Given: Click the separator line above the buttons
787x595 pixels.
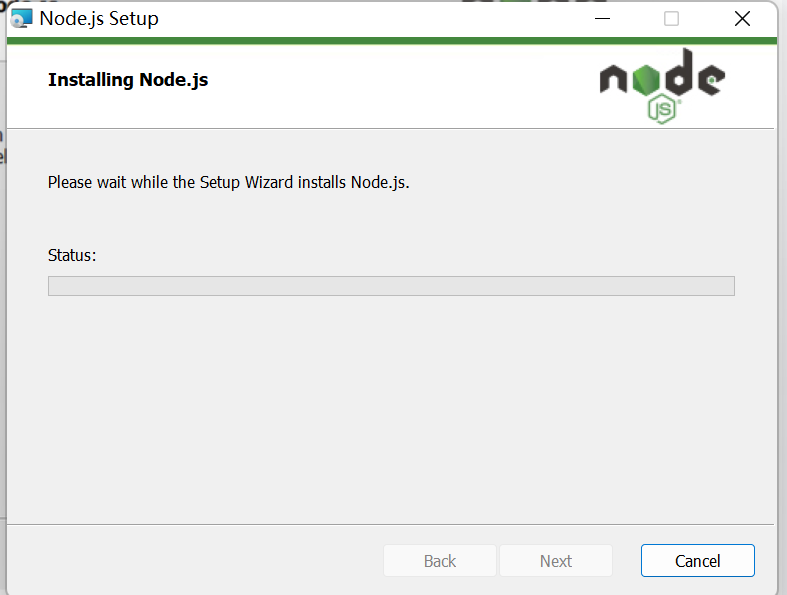Looking at the screenshot, I should point(391,524).
